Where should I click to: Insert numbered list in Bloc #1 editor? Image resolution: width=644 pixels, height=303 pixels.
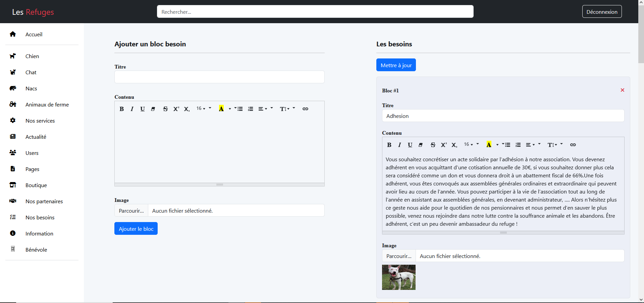(x=518, y=145)
